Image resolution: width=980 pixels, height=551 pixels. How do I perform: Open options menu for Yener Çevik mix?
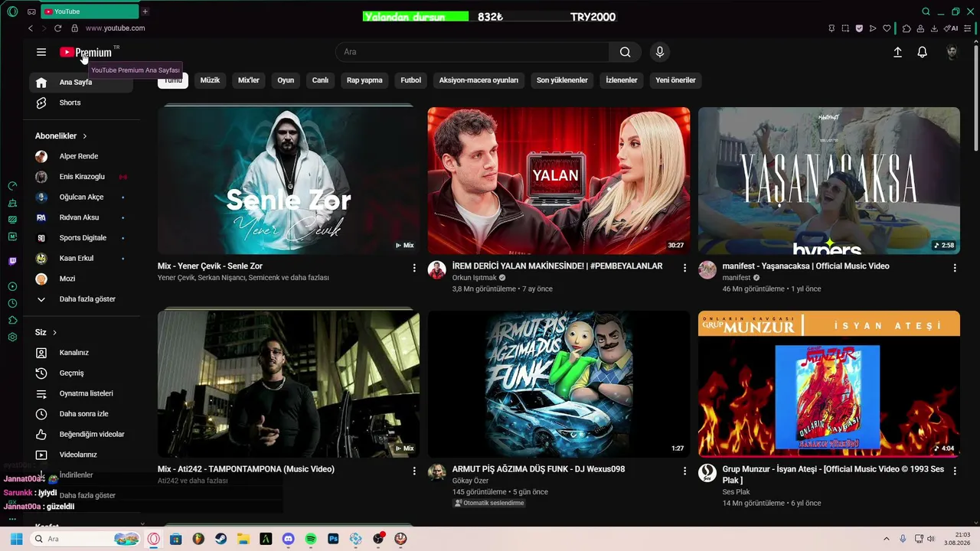pyautogui.click(x=414, y=268)
